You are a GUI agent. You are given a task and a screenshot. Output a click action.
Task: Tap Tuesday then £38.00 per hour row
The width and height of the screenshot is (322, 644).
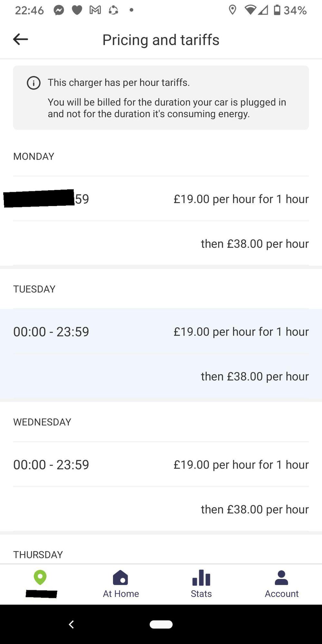click(255, 376)
